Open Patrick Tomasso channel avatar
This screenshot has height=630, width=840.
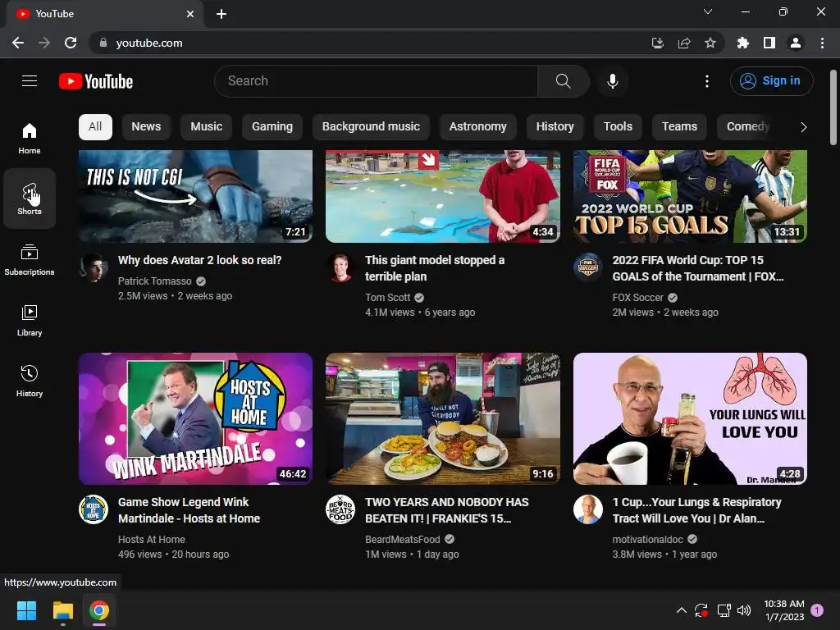(94, 267)
